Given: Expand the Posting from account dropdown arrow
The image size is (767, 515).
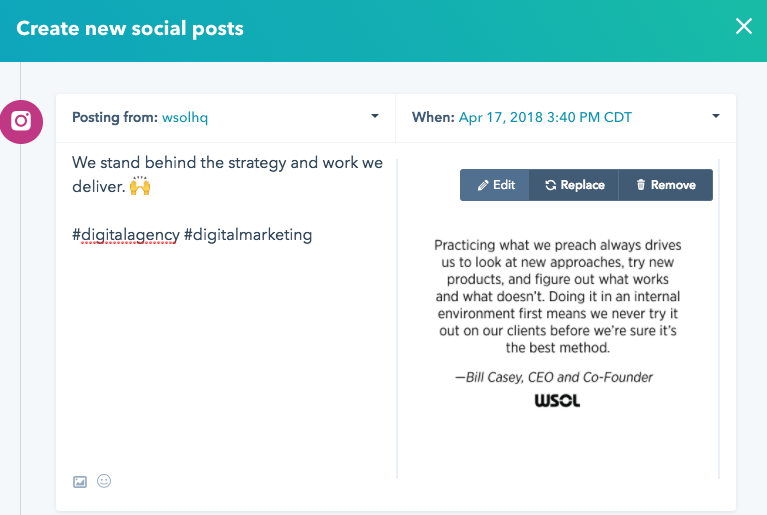Looking at the screenshot, I should pyautogui.click(x=375, y=116).
